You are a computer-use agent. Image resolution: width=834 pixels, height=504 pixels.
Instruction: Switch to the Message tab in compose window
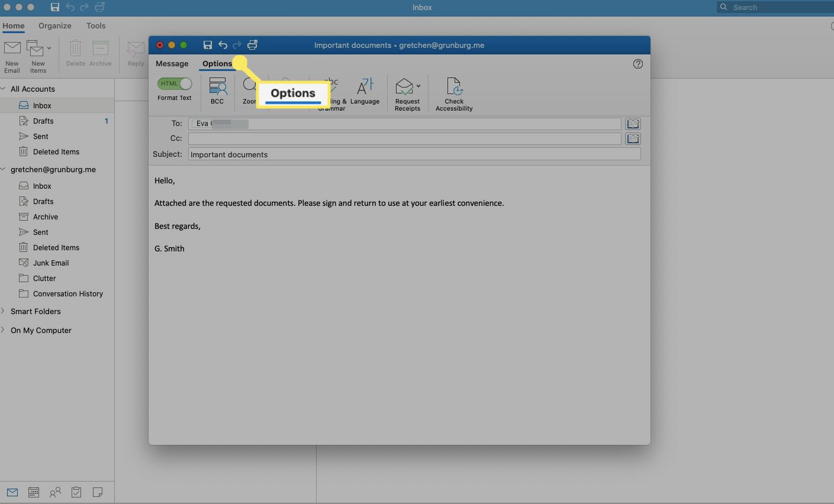pos(172,63)
